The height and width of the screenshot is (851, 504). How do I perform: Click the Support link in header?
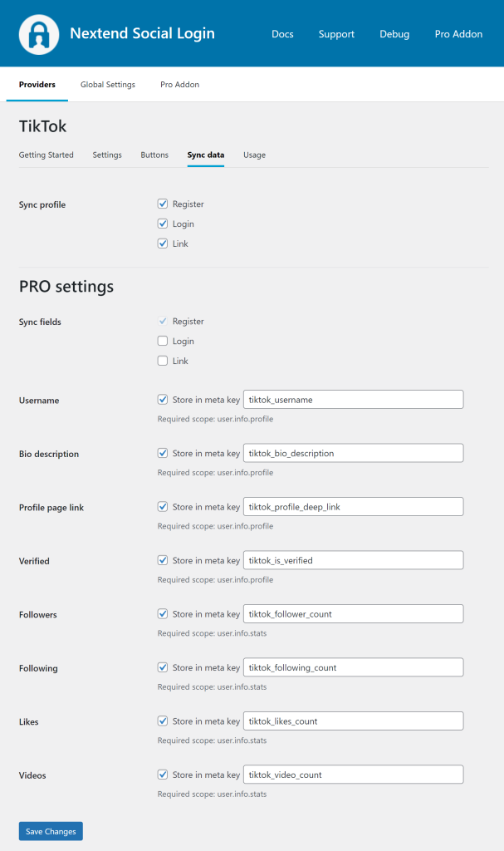336,34
